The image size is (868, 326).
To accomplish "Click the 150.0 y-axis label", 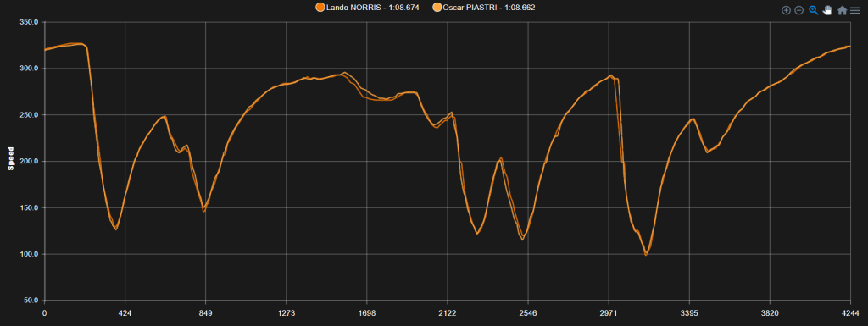I will click(30, 207).
